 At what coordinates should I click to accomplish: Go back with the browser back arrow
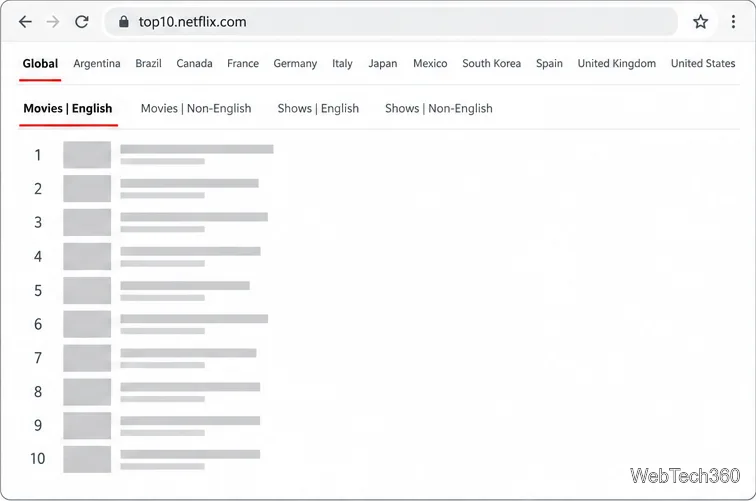(25, 22)
